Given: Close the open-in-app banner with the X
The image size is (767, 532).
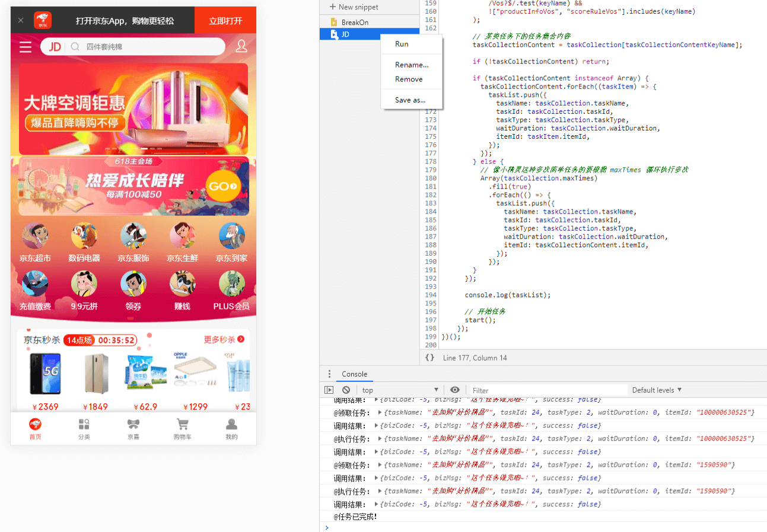Looking at the screenshot, I should [21, 20].
